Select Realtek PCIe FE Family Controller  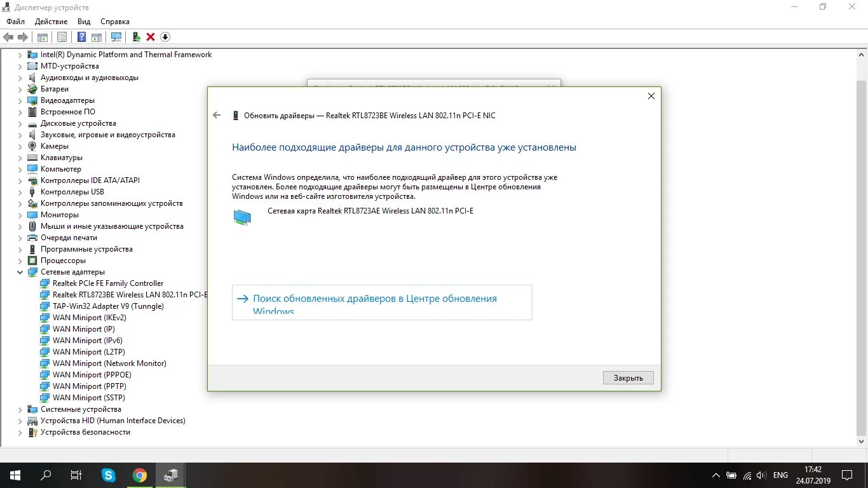point(108,283)
